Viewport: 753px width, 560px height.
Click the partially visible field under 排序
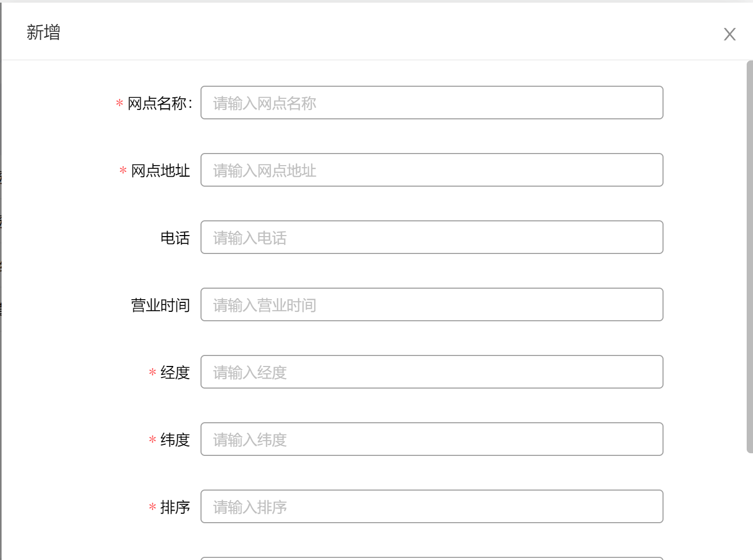pyautogui.click(x=431, y=558)
